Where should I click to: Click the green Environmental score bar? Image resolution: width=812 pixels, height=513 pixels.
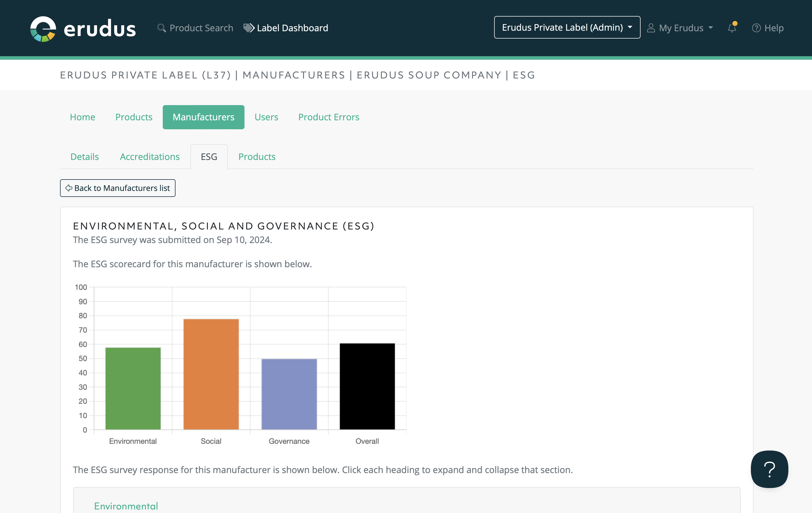click(133, 388)
